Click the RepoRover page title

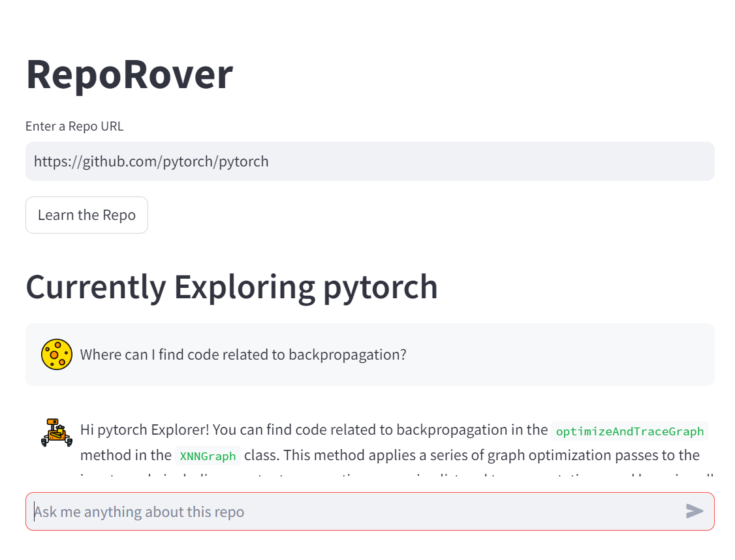click(129, 74)
